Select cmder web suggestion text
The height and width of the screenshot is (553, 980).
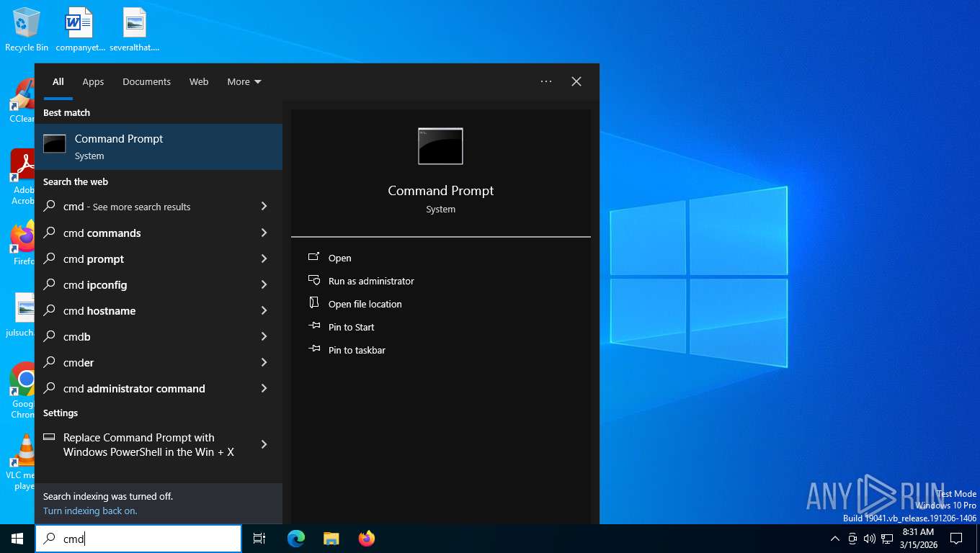click(79, 363)
